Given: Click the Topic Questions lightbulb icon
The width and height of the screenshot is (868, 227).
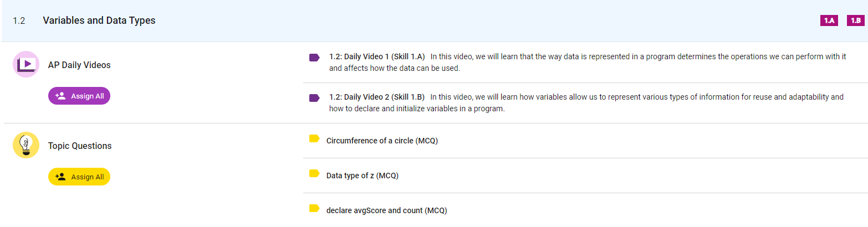Looking at the screenshot, I should pos(25,145).
